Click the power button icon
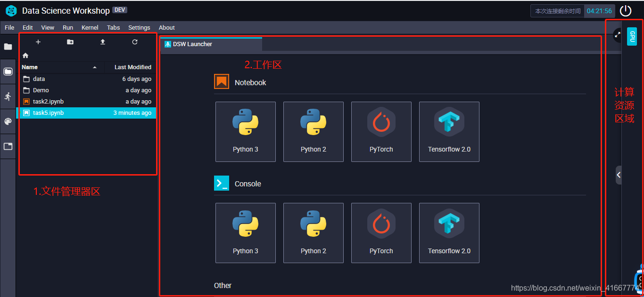644x297 pixels. click(x=626, y=11)
